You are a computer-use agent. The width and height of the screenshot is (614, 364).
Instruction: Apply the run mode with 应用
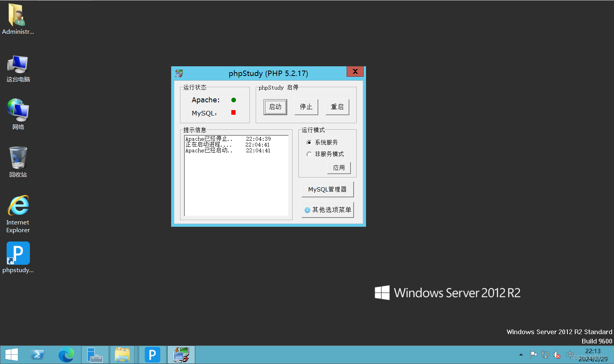(339, 168)
